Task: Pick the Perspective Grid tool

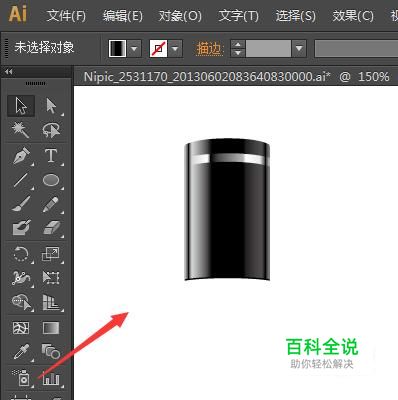Action: click(x=51, y=302)
